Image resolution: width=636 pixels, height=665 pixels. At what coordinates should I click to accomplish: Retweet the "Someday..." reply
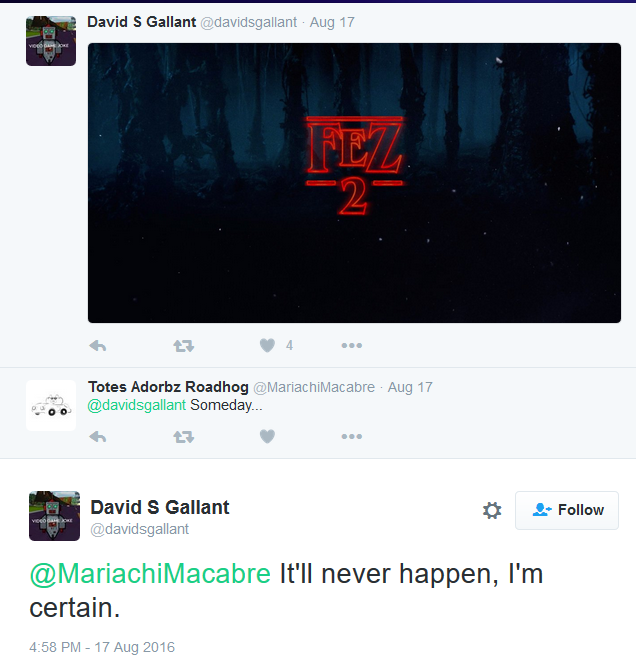pos(184,437)
